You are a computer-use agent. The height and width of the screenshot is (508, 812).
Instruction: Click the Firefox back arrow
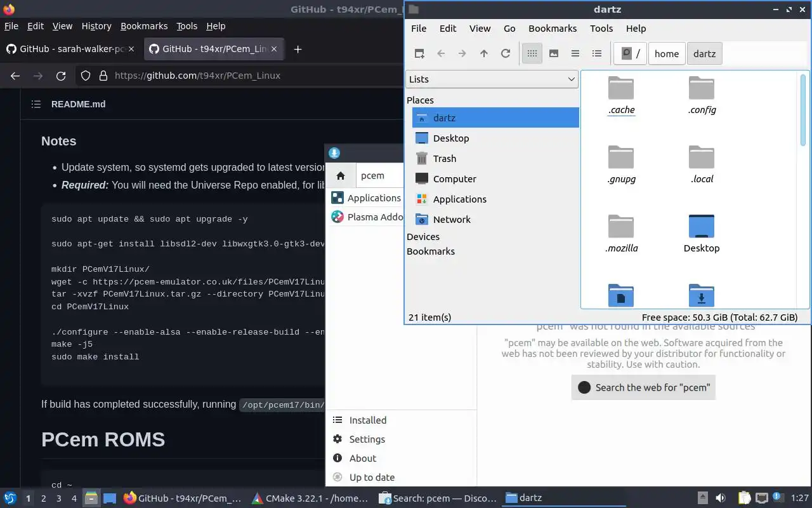(x=15, y=76)
